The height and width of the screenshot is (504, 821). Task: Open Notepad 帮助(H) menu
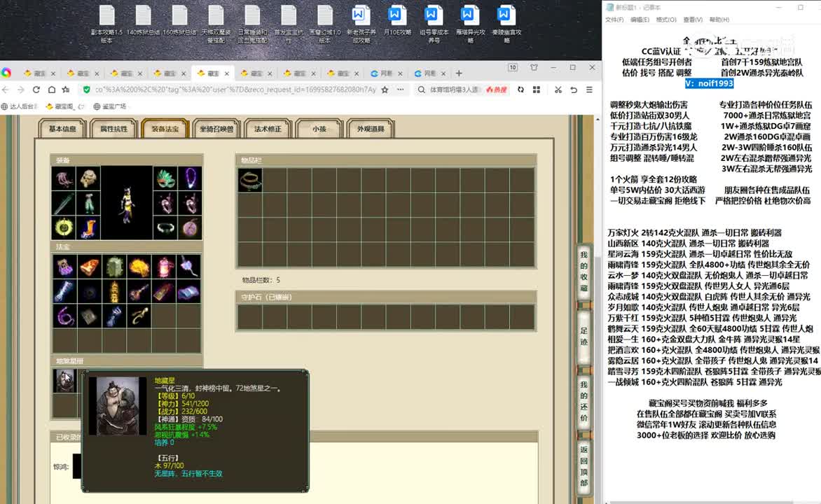[x=719, y=20]
